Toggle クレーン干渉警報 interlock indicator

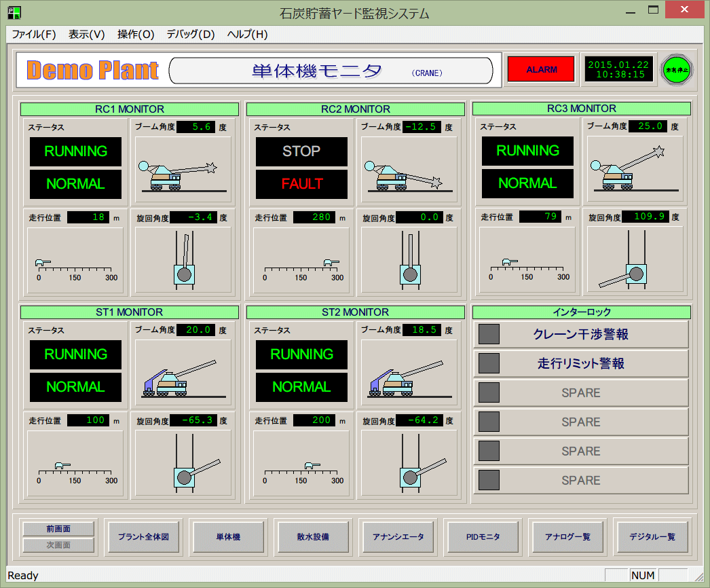tap(489, 334)
